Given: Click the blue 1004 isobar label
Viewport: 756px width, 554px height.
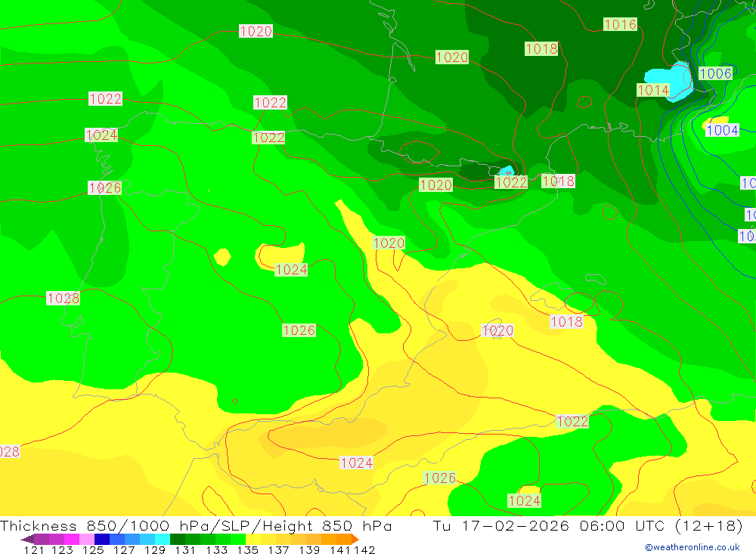Looking at the screenshot, I should pyautogui.click(x=722, y=130).
